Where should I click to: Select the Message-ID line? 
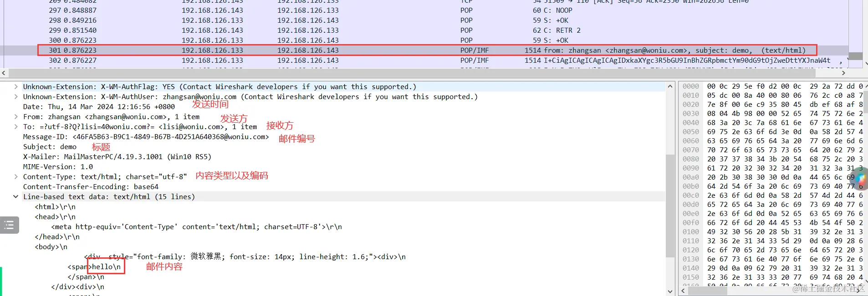pyautogui.click(x=146, y=137)
